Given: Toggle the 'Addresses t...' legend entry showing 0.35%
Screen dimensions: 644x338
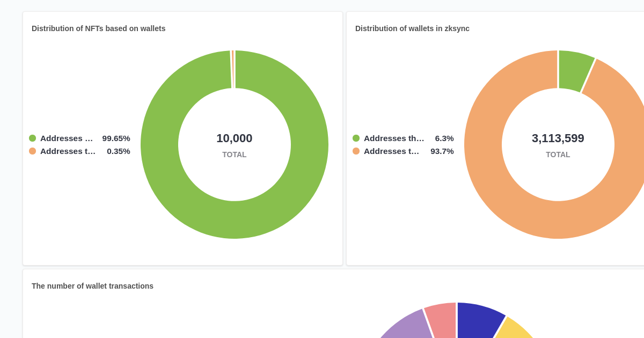Looking at the screenshot, I should tap(67, 151).
